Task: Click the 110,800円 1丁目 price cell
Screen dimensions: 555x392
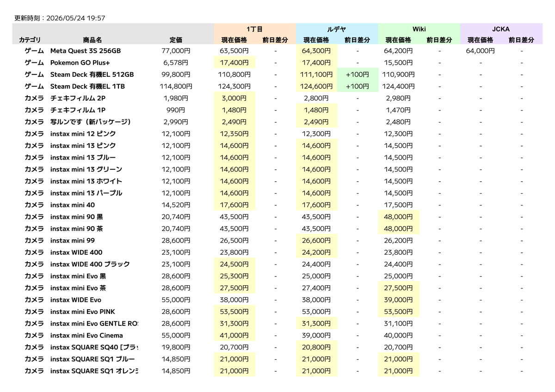Action: coord(234,74)
